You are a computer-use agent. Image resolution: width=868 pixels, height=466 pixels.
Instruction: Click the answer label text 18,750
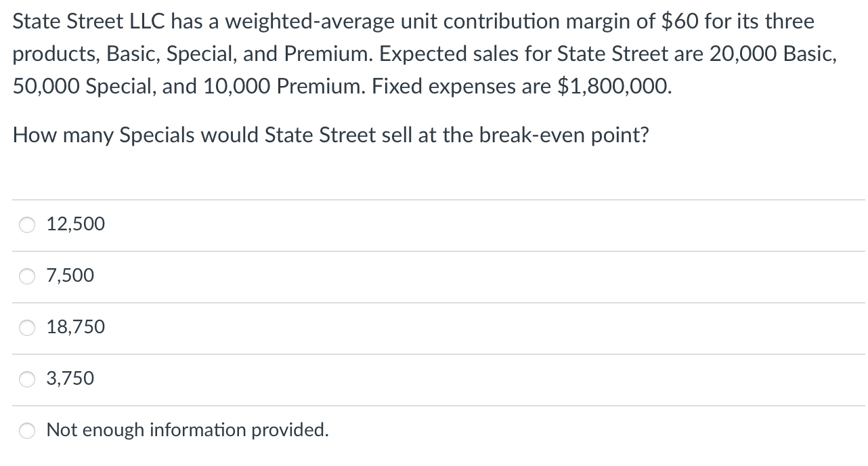click(x=74, y=326)
